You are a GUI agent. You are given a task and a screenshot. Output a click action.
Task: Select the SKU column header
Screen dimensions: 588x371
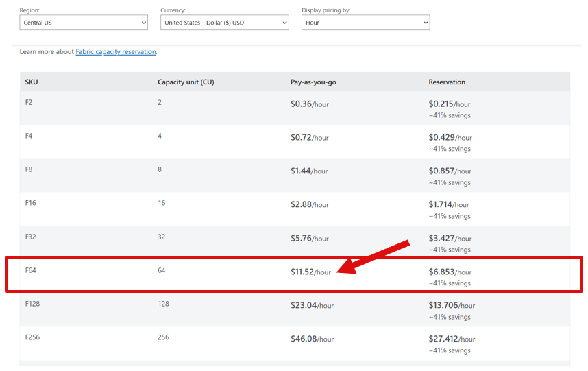[x=32, y=82]
